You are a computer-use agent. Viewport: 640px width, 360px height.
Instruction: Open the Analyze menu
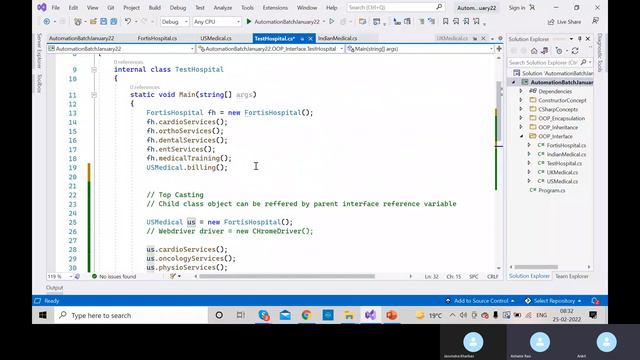tap(223, 7)
